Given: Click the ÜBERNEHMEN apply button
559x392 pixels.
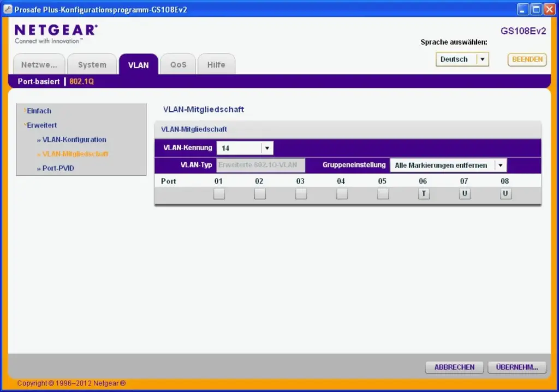Looking at the screenshot, I should pyautogui.click(x=516, y=367).
